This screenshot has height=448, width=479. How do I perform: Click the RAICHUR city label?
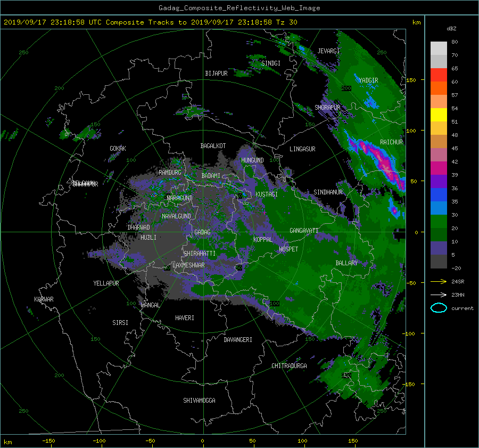(391, 142)
